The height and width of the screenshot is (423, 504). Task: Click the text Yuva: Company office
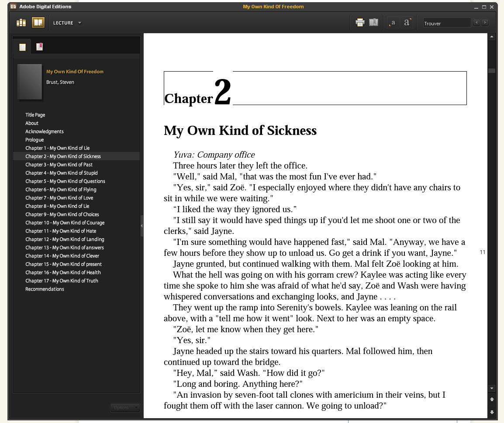coord(214,155)
